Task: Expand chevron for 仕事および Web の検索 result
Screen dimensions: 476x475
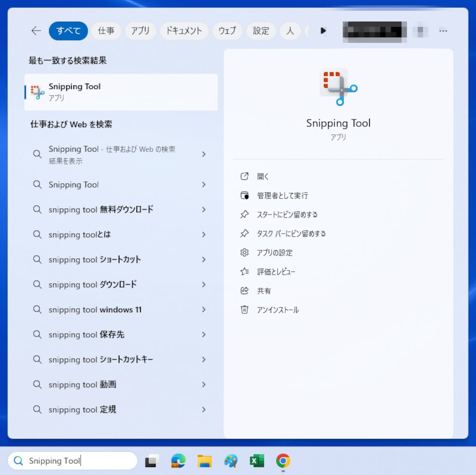Action: (x=204, y=154)
